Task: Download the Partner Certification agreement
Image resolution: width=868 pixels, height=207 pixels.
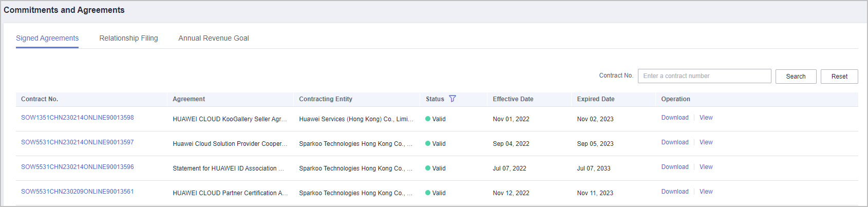Action: click(674, 192)
